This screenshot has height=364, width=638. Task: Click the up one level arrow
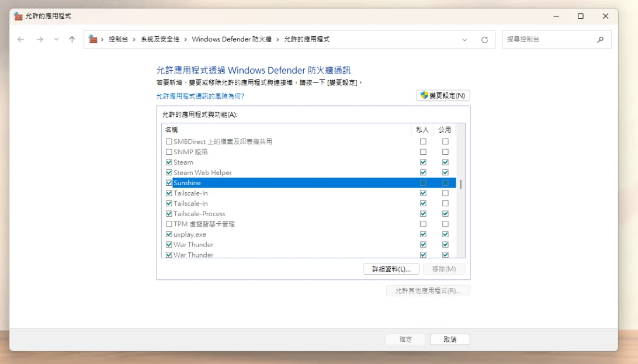click(x=72, y=40)
